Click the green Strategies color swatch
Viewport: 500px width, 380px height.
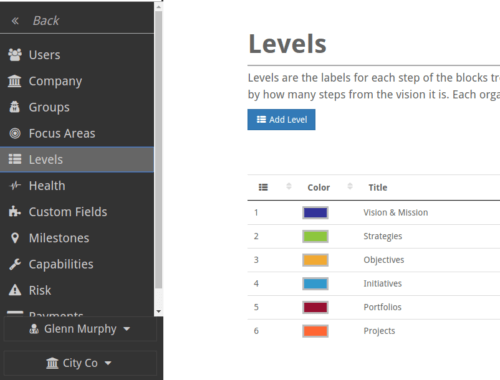[x=315, y=236]
